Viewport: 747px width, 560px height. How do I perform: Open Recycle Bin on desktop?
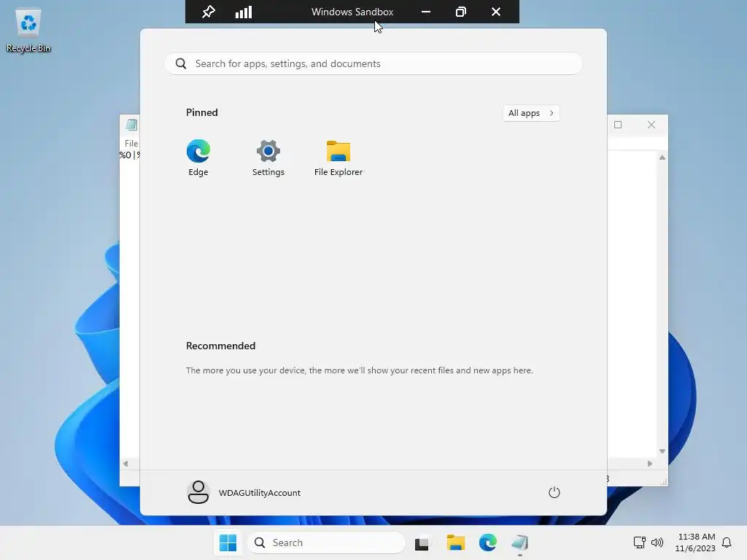pyautogui.click(x=28, y=31)
